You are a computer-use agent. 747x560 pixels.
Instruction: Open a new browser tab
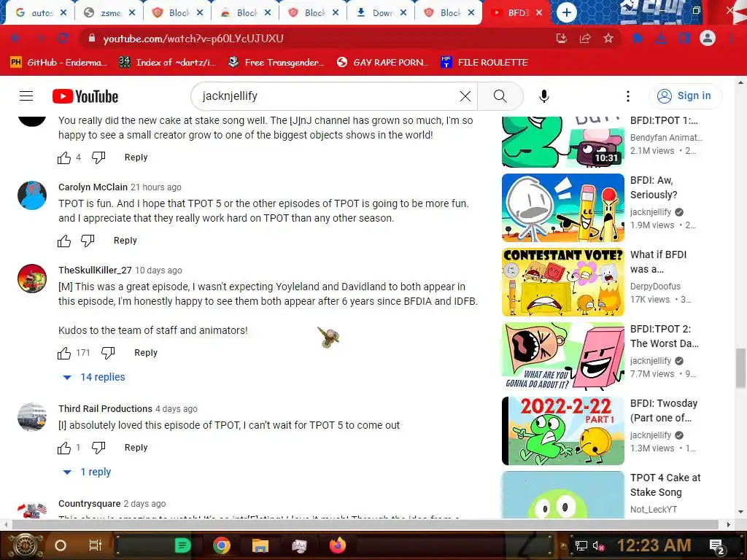[x=566, y=12]
